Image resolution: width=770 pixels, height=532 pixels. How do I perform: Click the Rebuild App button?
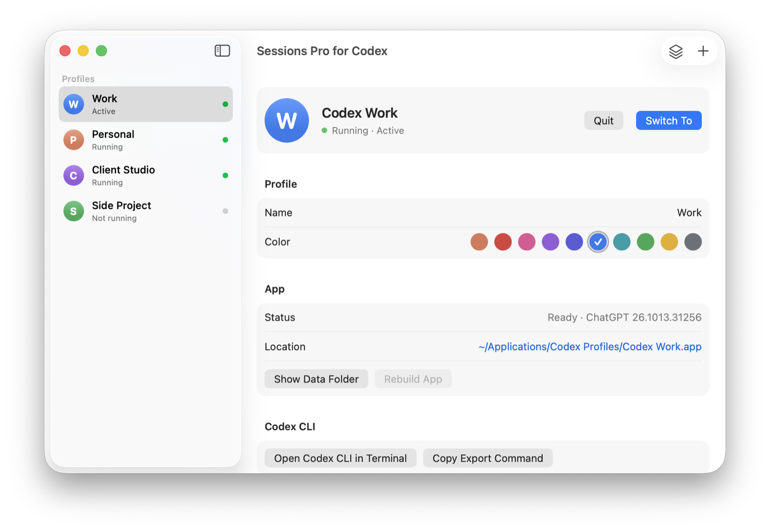click(x=413, y=379)
